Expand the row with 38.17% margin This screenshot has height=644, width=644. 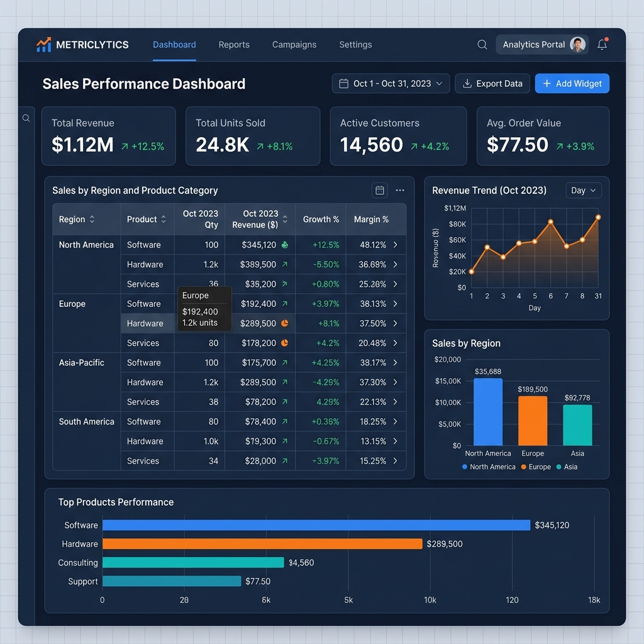coord(395,363)
